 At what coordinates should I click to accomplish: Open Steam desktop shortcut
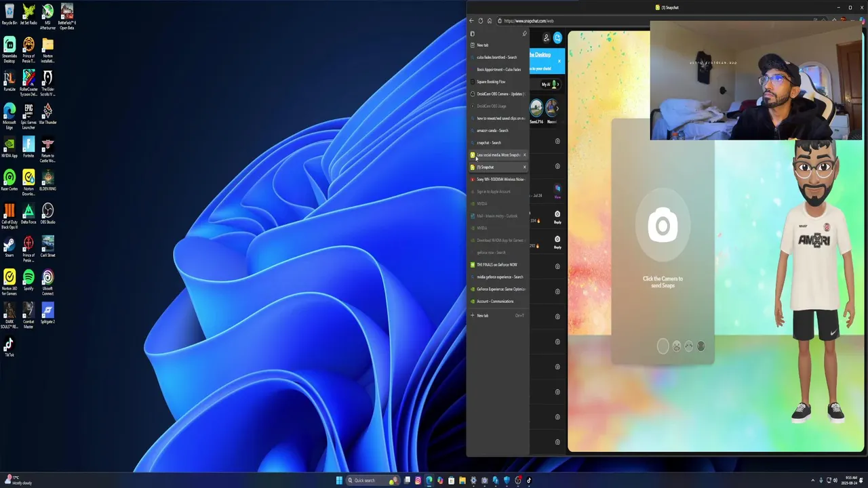(9, 247)
